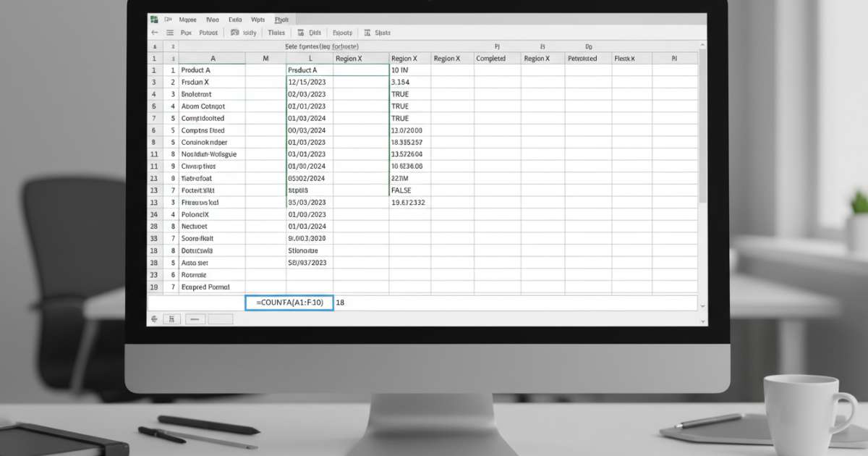Screen dimensions: 868x456
Task: Open the hamburger lines icon in the toolbar
Action: (170, 33)
